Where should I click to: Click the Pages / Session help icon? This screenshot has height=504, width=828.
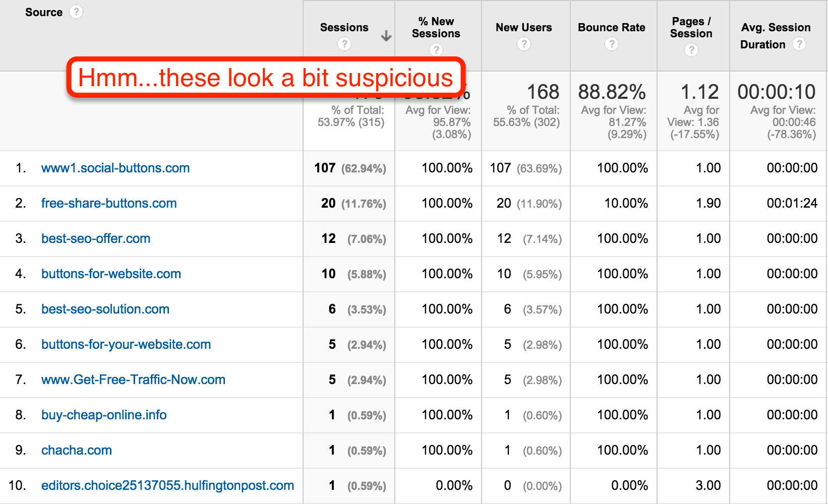(x=691, y=49)
